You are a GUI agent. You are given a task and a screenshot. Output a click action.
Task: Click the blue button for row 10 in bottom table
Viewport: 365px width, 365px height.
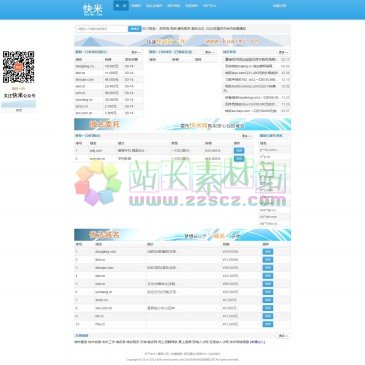(268, 324)
